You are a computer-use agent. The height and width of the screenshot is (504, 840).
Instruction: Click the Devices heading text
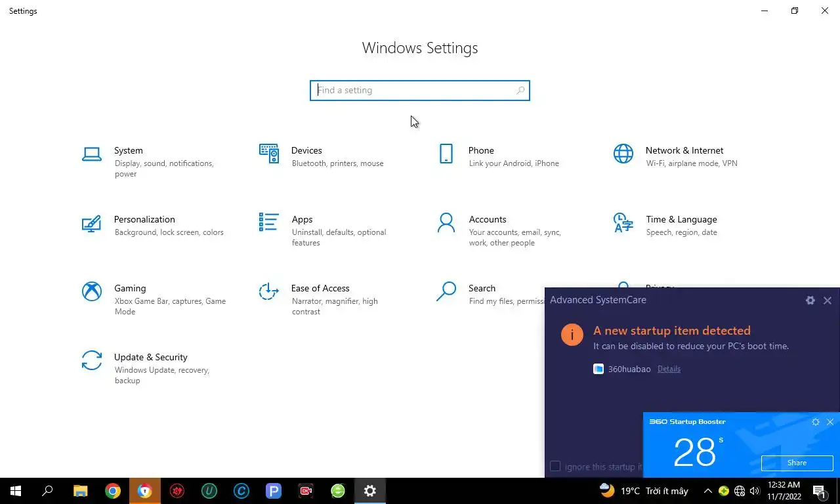pos(306,150)
